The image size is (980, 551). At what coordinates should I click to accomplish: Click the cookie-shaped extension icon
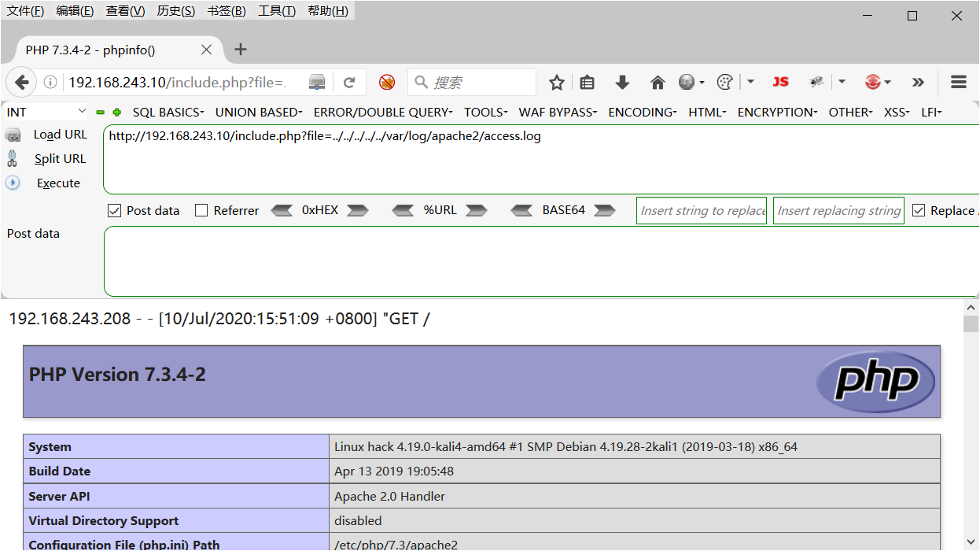[x=725, y=82]
